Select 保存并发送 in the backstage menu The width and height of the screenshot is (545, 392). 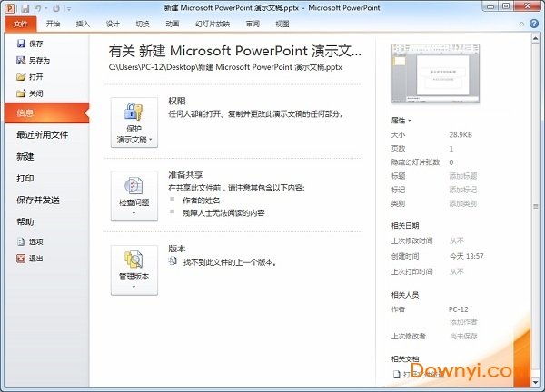(x=38, y=200)
